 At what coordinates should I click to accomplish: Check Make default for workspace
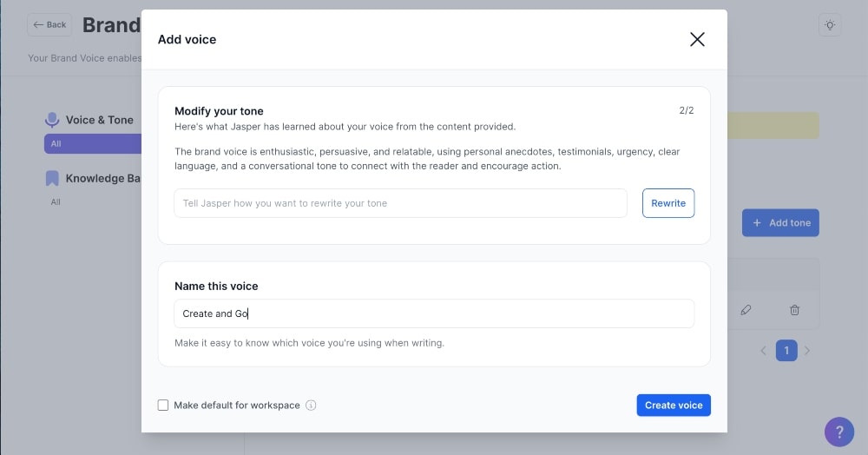[x=163, y=406]
